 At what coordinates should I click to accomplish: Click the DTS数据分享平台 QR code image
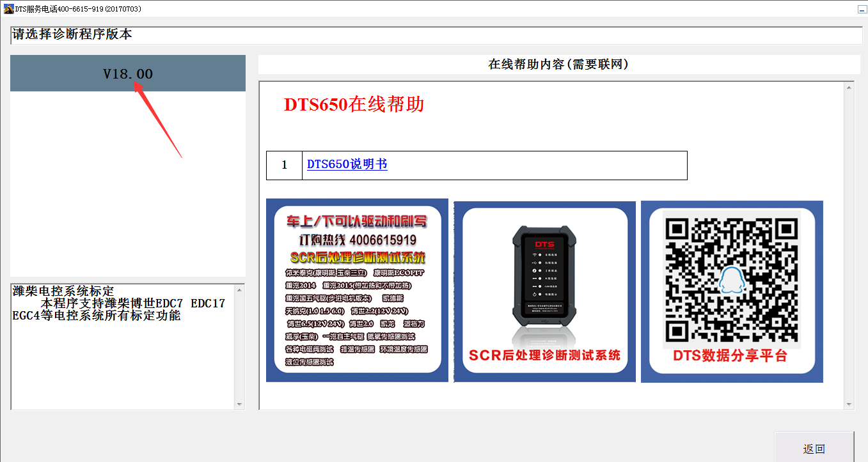pyautogui.click(x=732, y=291)
